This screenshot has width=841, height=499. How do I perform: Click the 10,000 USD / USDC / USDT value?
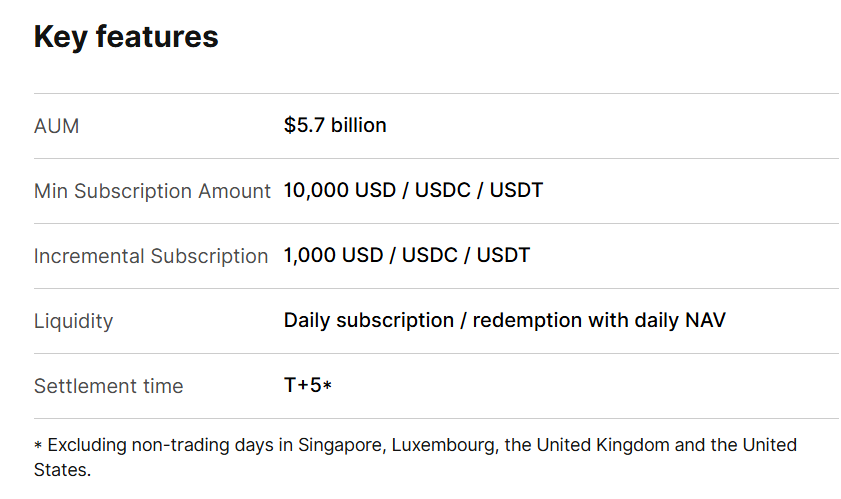[413, 190]
